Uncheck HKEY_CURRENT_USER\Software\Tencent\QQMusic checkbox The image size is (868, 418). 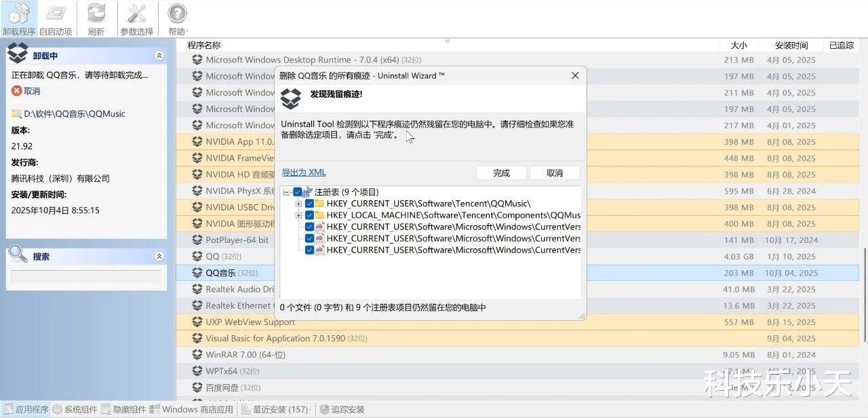(309, 204)
